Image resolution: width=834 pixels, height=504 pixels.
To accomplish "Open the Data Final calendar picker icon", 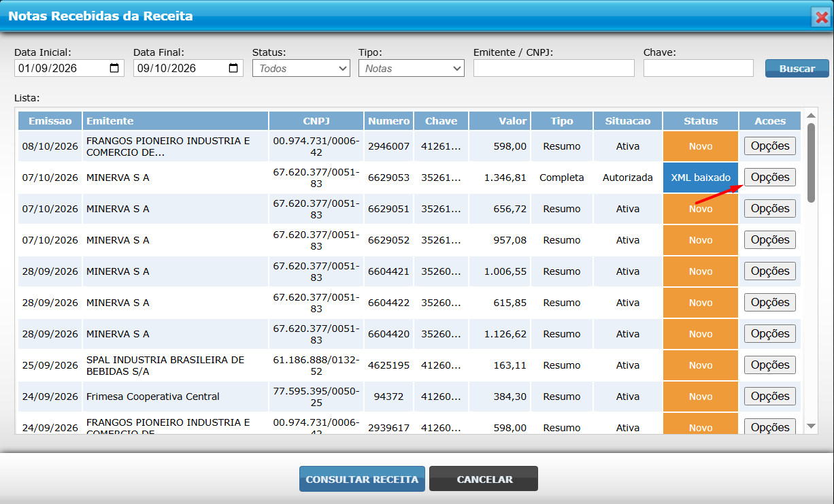I will [233, 68].
